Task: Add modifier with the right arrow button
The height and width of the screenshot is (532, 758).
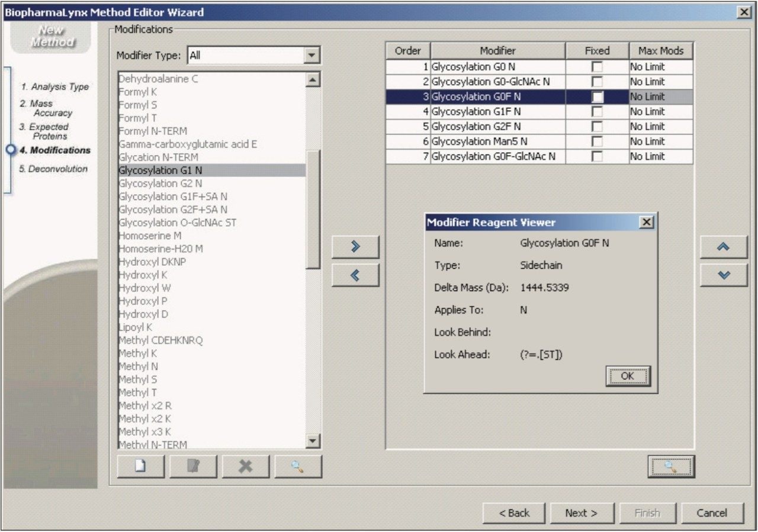Action: tap(355, 247)
